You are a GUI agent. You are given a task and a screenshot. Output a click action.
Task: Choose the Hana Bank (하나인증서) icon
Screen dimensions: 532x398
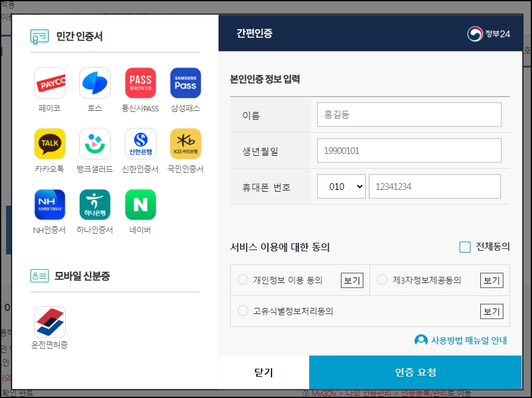[x=95, y=204]
